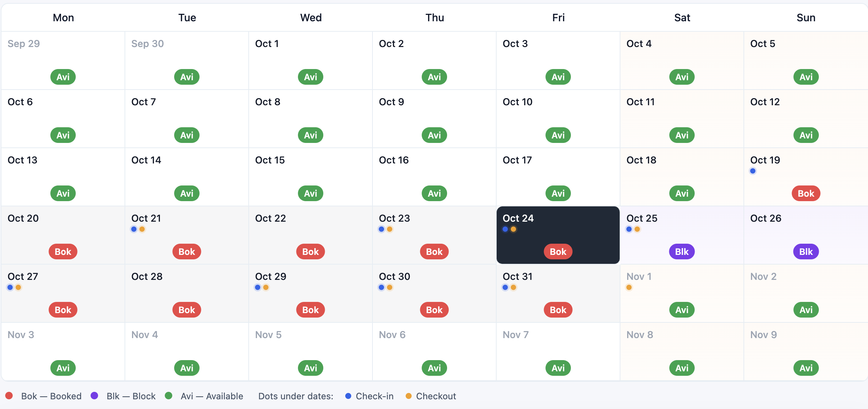
Task: Click the check-in dot under Oct 23
Action: pyautogui.click(x=381, y=229)
